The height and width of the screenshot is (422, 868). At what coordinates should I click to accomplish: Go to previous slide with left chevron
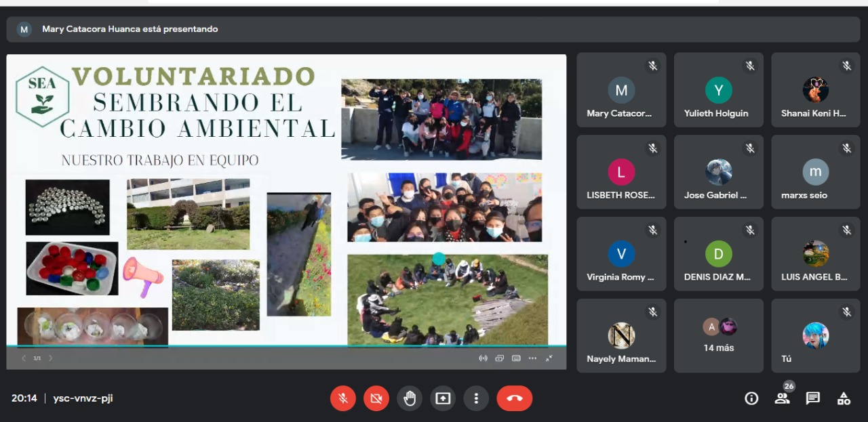point(24,358)
